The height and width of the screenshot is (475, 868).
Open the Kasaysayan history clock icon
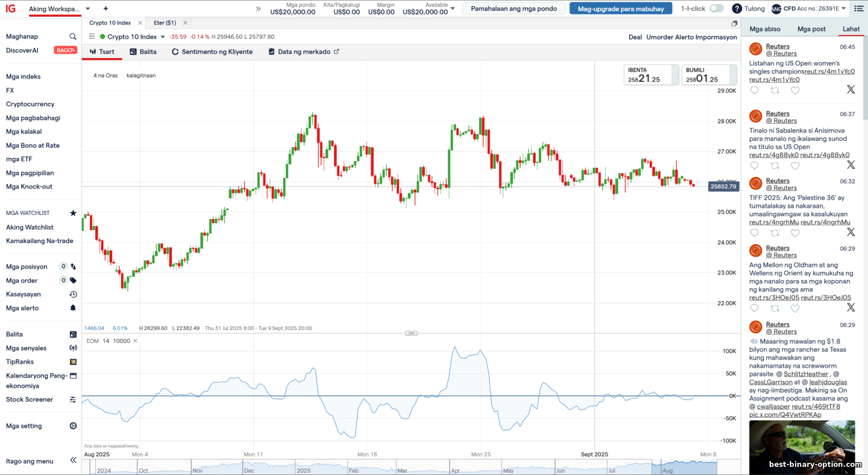73,294
